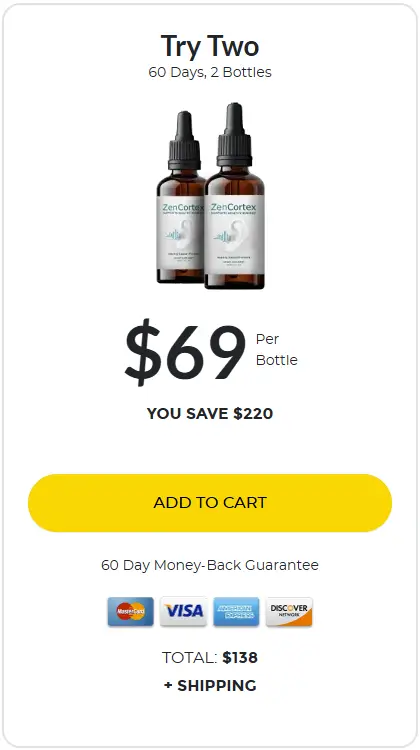Click the TOTAL: $138 text

pyautogui.click(x=210, y=658)
